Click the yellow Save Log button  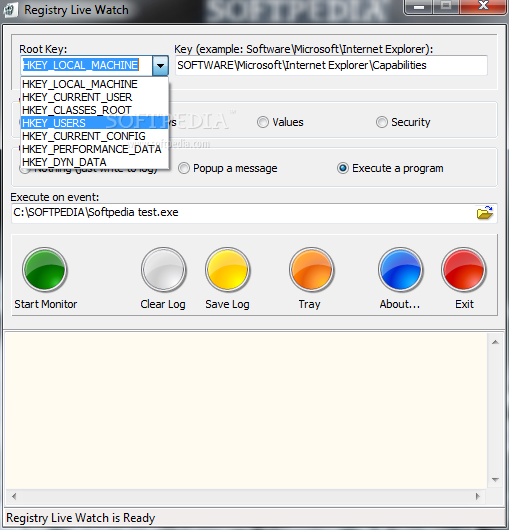pos(227,269)
